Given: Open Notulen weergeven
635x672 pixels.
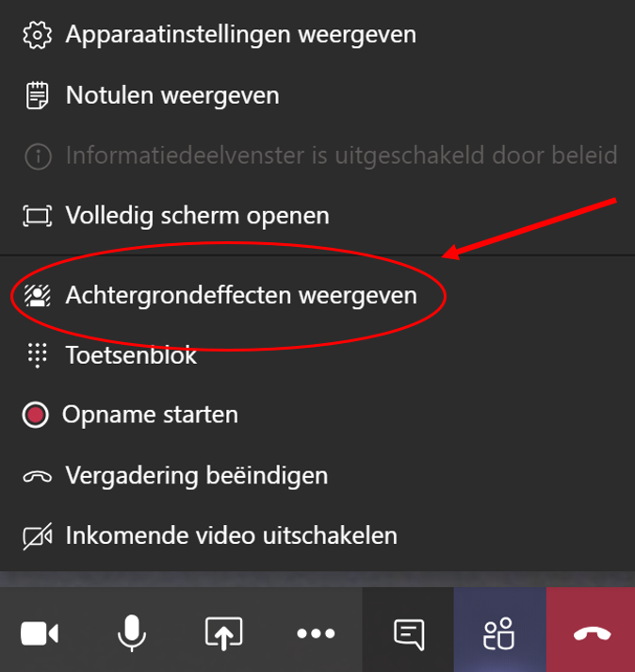Looking at the screenshot, I should point(317,95).
